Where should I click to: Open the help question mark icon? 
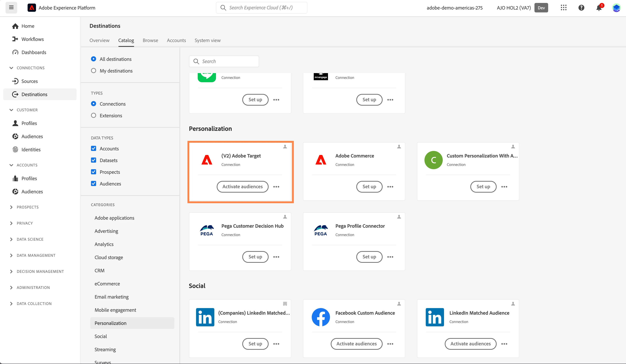(x=581, y=8)
